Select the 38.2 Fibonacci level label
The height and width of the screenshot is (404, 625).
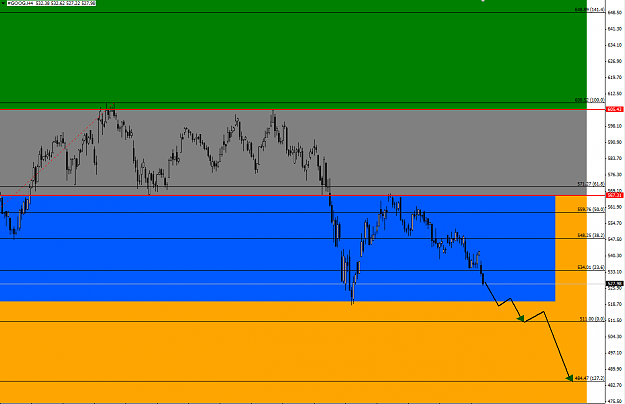[x=591, y=235]
